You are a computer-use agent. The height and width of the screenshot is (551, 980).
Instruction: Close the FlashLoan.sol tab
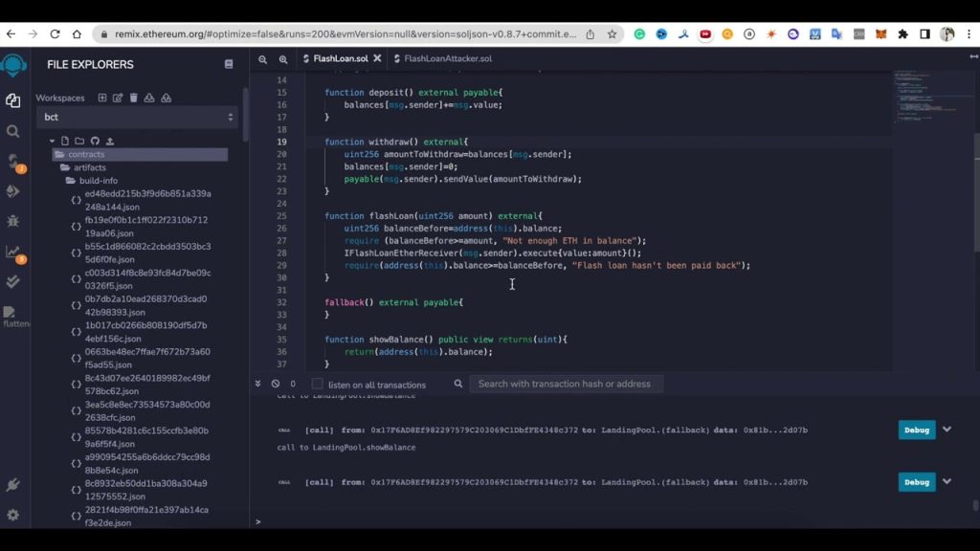click(378, 59)
